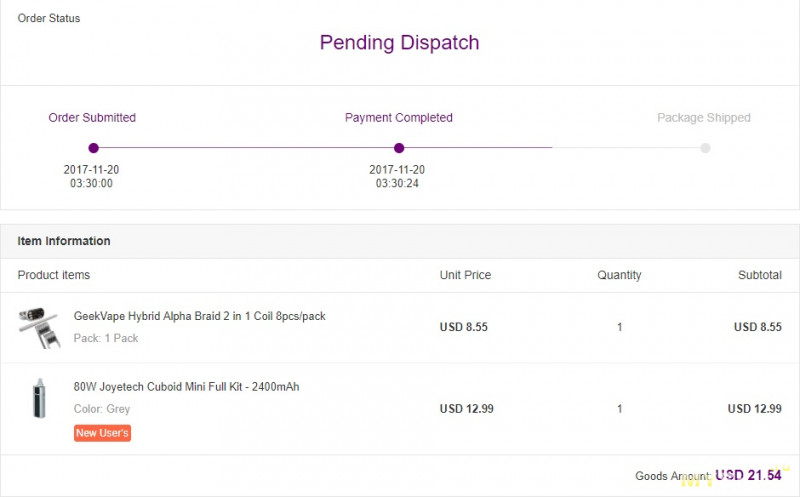This screenshot has width=800, height=497.
Task: Select the Package Shipped step label
Action: click(x=703, y=118)
